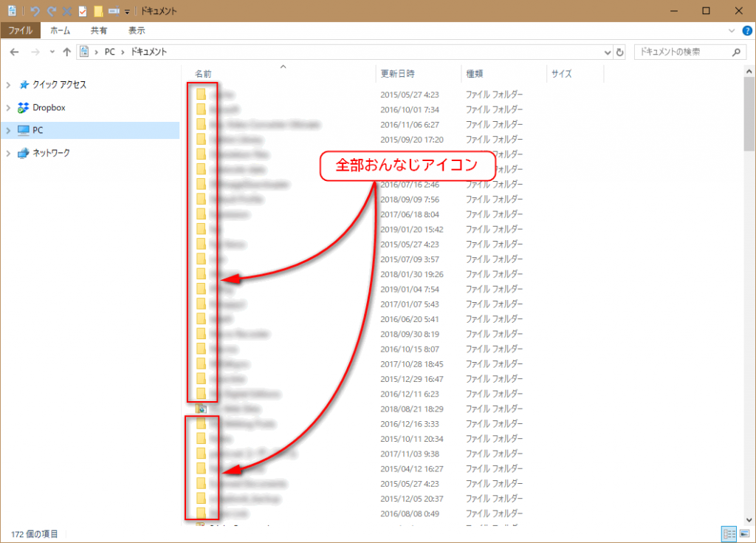Open the 表示 ribbon tab
This screenshot has width=756, height=543.
pos(137,31)
